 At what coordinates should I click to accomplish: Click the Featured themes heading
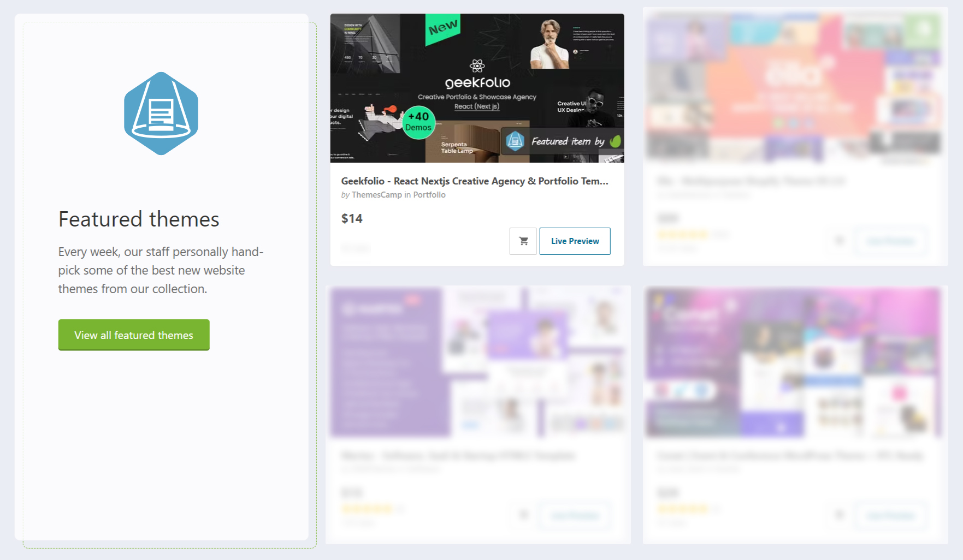pos(139,219)
